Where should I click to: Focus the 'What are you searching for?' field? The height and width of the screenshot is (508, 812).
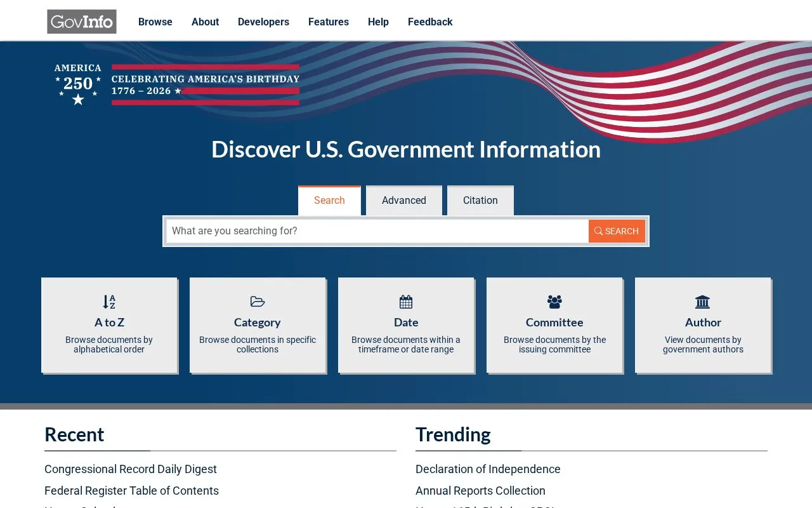(x=377, y=231)
